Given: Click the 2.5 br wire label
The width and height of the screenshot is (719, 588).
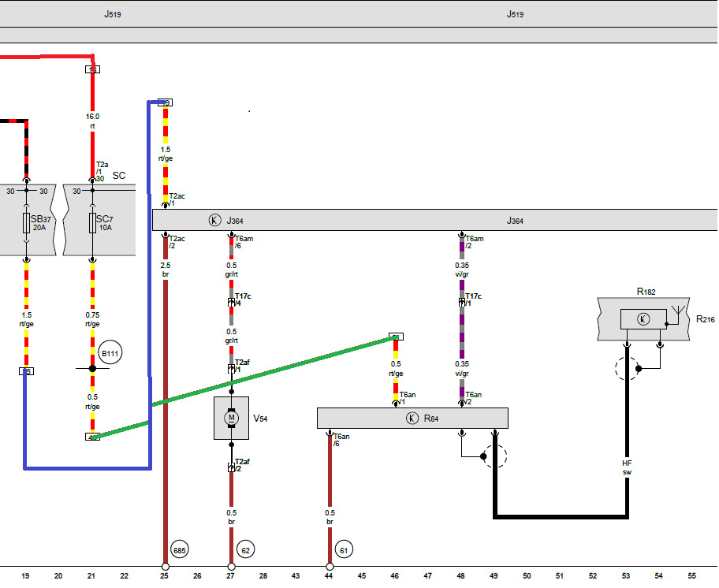Looking at the screenshot, I should coord(166,270).
